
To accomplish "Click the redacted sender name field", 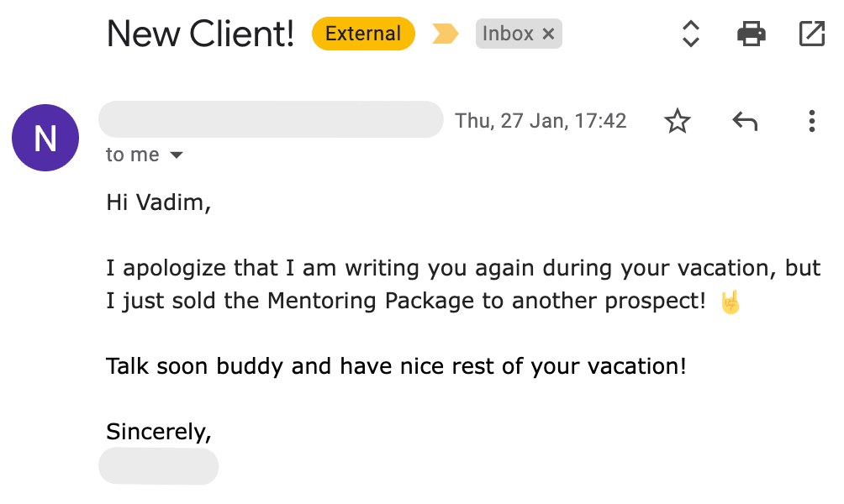I will [270, 120].
